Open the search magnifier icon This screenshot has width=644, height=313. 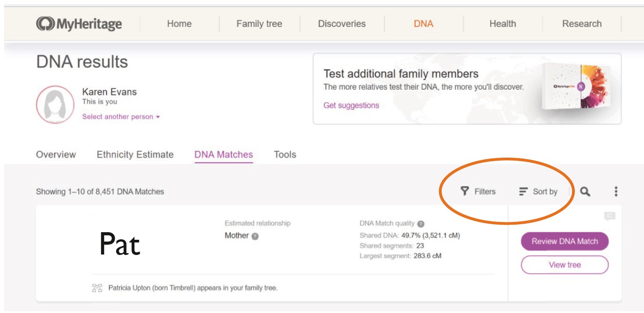point(585,192)
